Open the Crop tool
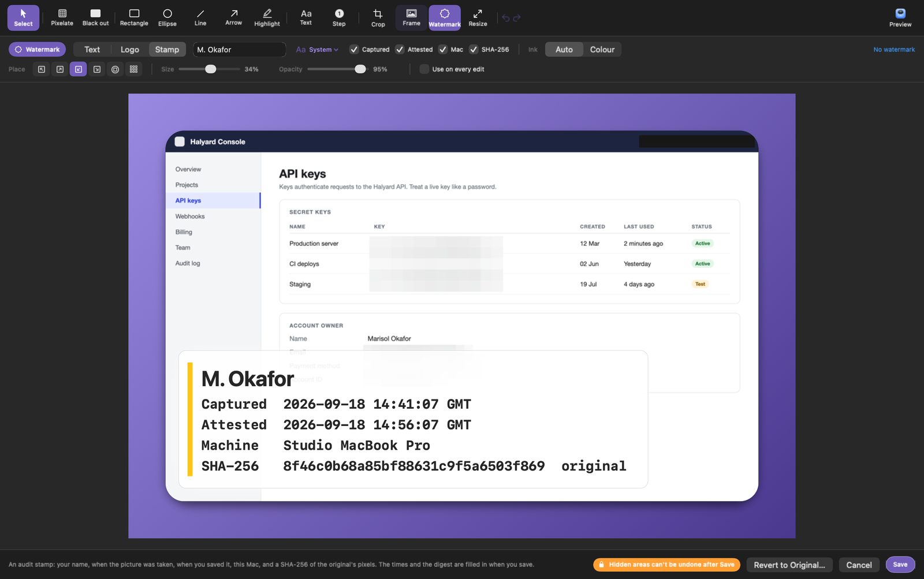 (378, 17)
